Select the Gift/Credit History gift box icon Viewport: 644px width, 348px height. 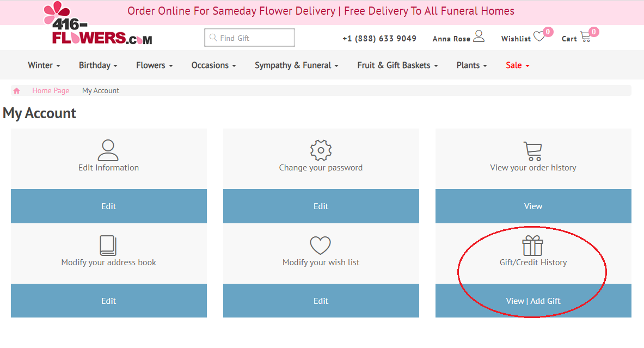click(x=533, y=246)
